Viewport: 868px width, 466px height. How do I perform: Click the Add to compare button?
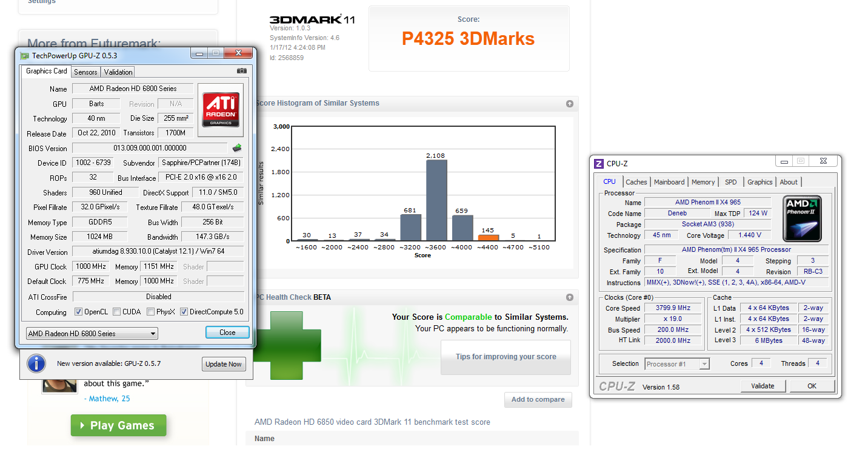click(538, 399)
